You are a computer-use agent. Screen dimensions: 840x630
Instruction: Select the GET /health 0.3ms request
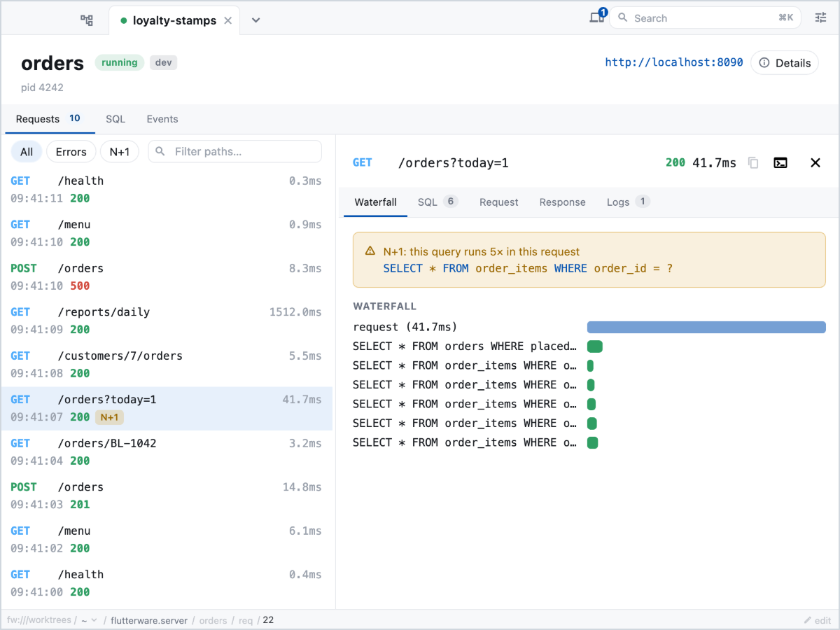[x=167, y=190]
